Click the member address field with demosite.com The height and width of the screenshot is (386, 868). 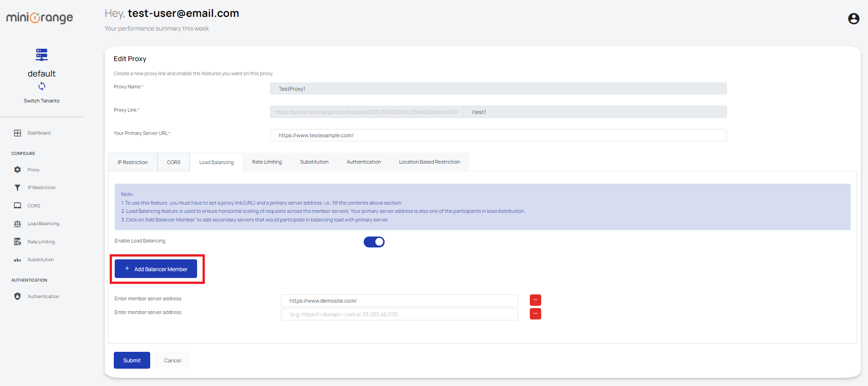coord(399,300)
